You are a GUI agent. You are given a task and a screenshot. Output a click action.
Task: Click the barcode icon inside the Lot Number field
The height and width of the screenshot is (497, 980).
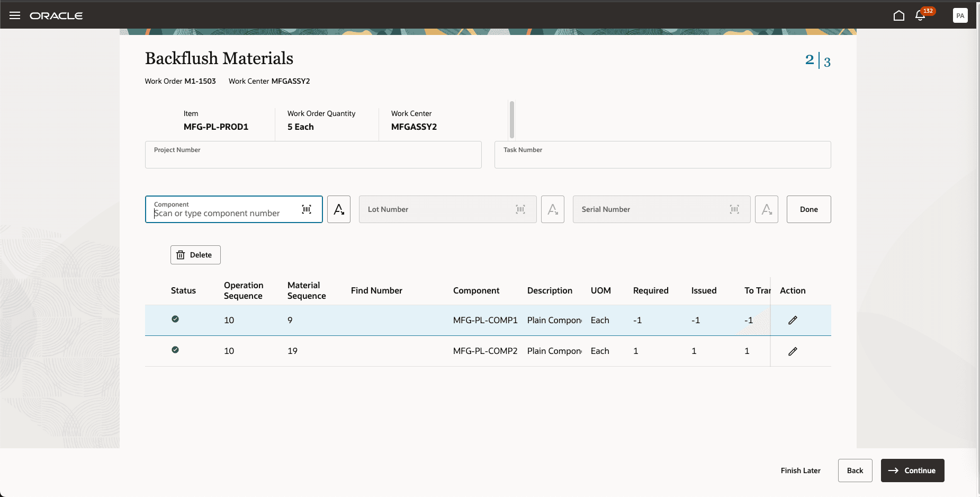click(520, 209)
